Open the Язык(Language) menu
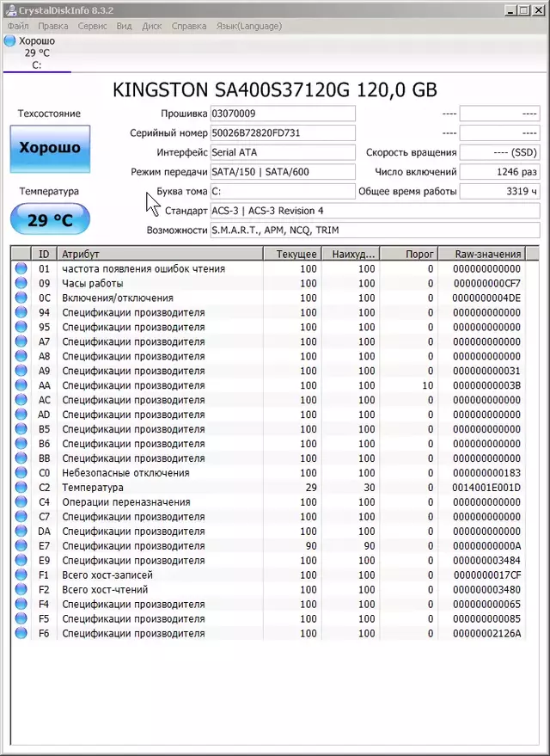Image resolution: width=550 pixels, height=756 pixels. click(249, 26)
